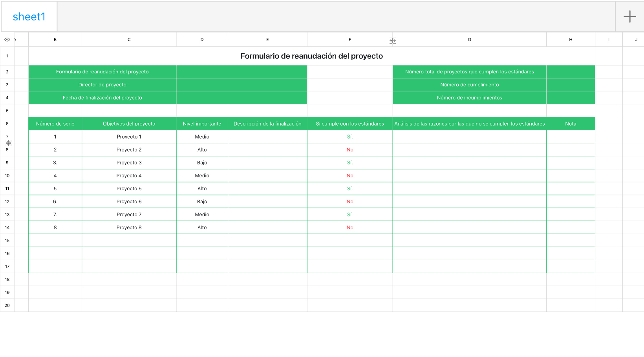Click 'Análisis de las razones' heading cell

point(470,124)
